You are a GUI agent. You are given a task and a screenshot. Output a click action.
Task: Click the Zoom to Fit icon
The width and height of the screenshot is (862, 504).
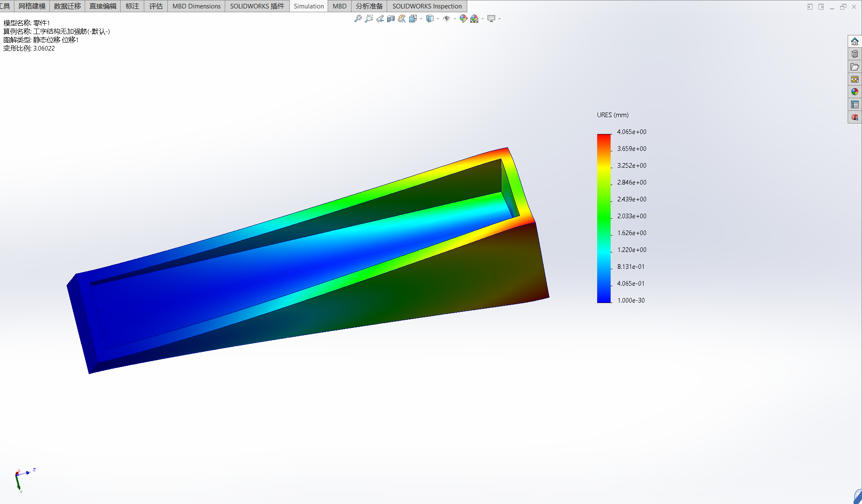tap(358, 19)
